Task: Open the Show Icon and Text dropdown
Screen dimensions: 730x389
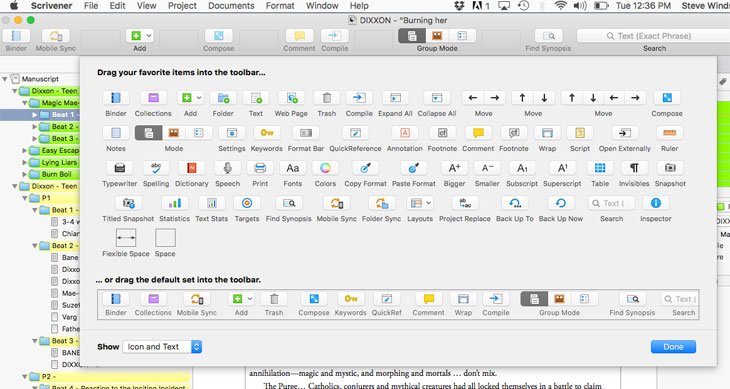Action: [162, 347]
